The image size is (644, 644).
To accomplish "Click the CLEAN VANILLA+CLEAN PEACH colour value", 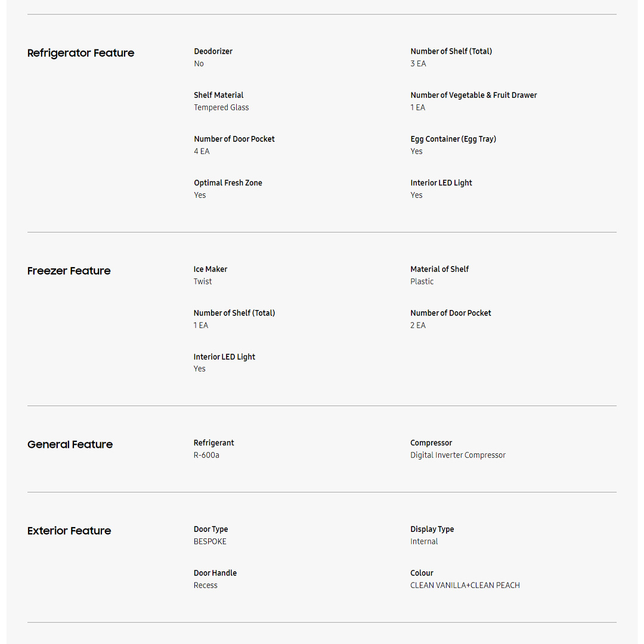I will 465,585.
